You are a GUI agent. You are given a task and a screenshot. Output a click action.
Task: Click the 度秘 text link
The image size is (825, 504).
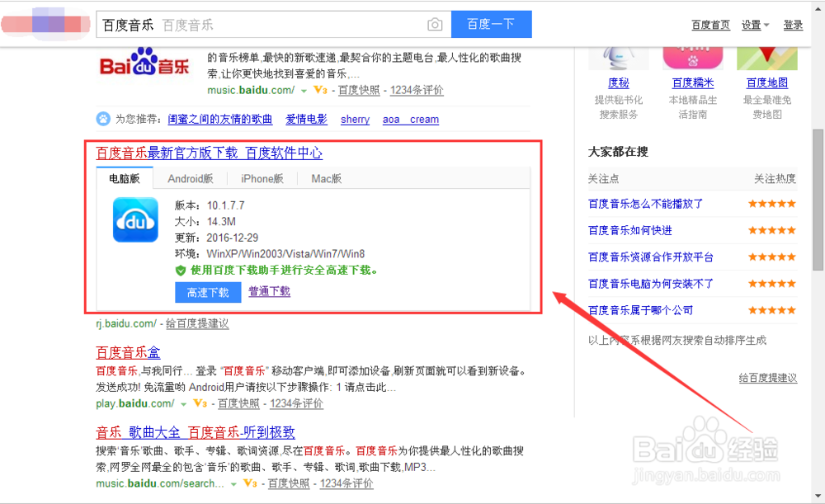pyautogui.click(x=618, y=82)
